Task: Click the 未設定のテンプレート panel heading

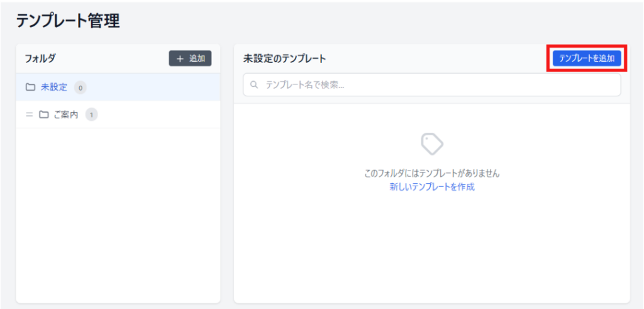Action: (x=284, y=59)
